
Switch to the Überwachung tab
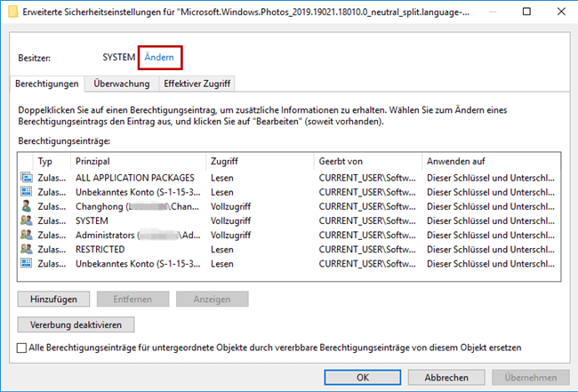pos(121,84)
